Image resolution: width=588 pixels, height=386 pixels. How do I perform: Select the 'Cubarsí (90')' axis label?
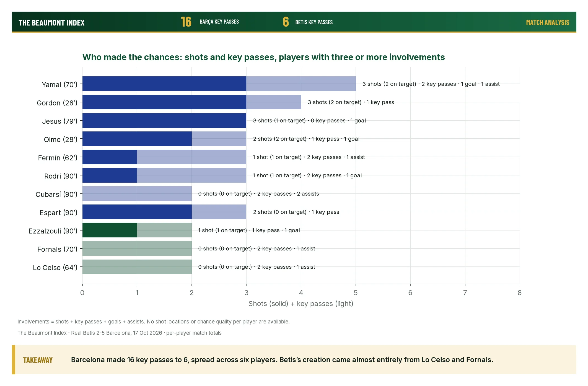coord(56,194)
